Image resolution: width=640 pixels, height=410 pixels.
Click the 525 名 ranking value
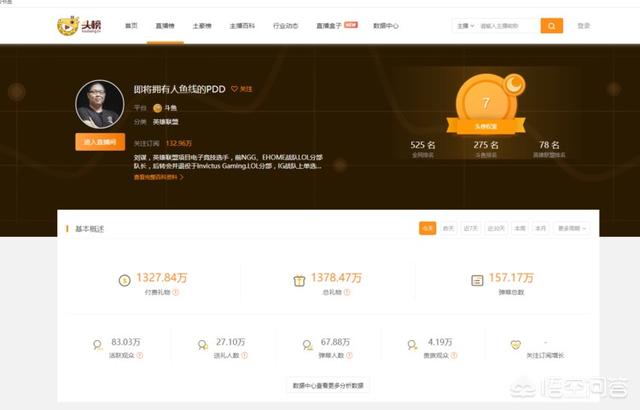[423, 145]
